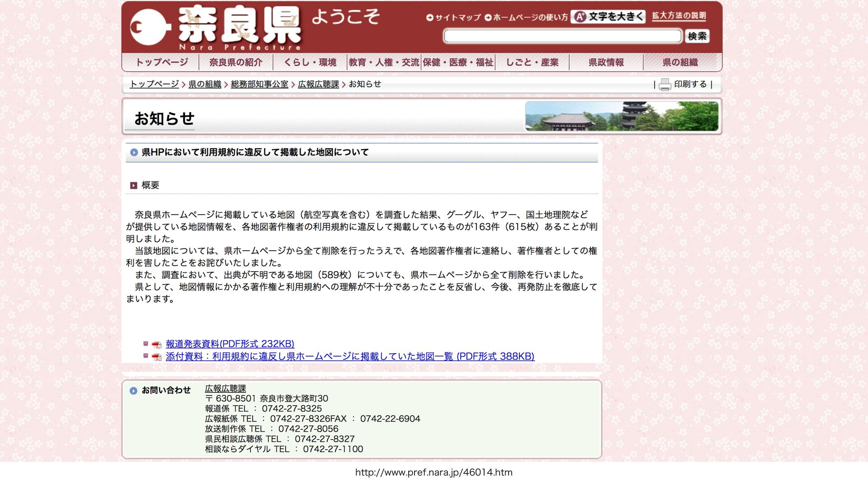Open the 拡大方法の説明 link
Image resolution: width=868 pixels, height=488 pixels.
point(679,16)
